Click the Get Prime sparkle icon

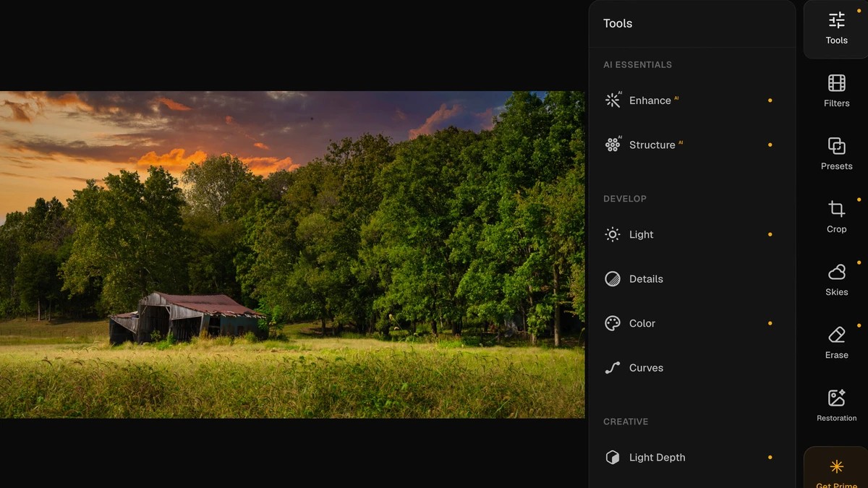coord(837,466)
